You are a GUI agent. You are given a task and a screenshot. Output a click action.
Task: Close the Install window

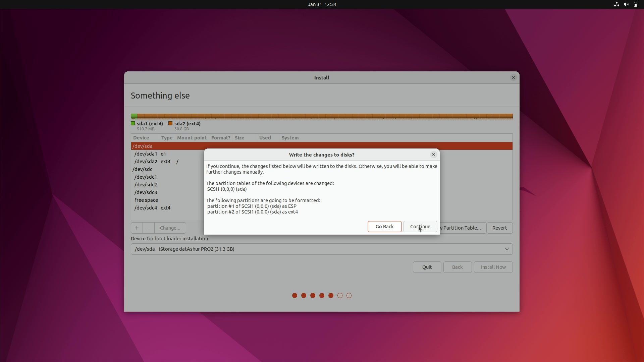pyautogui.click(x=513, y=77)
